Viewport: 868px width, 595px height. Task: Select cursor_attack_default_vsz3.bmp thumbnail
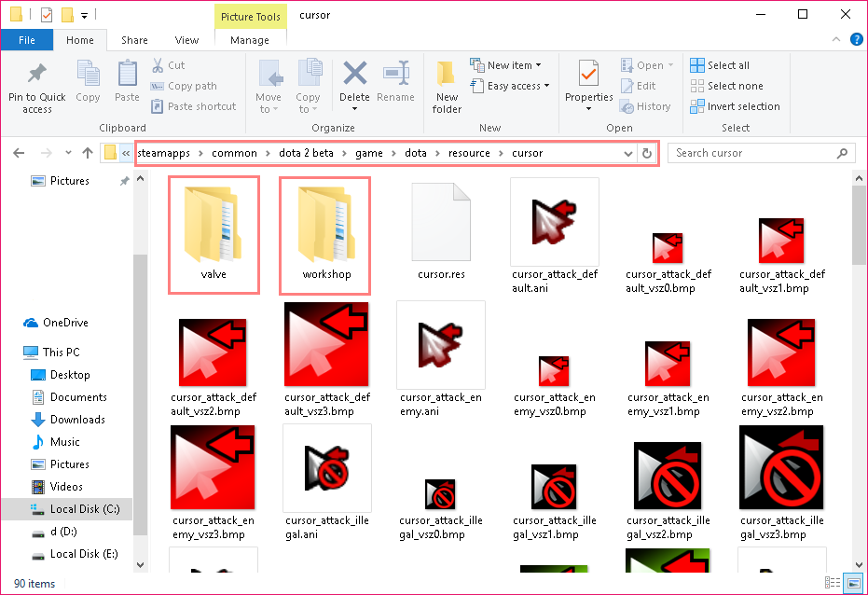pyautogui.click(x=326, y=344)
